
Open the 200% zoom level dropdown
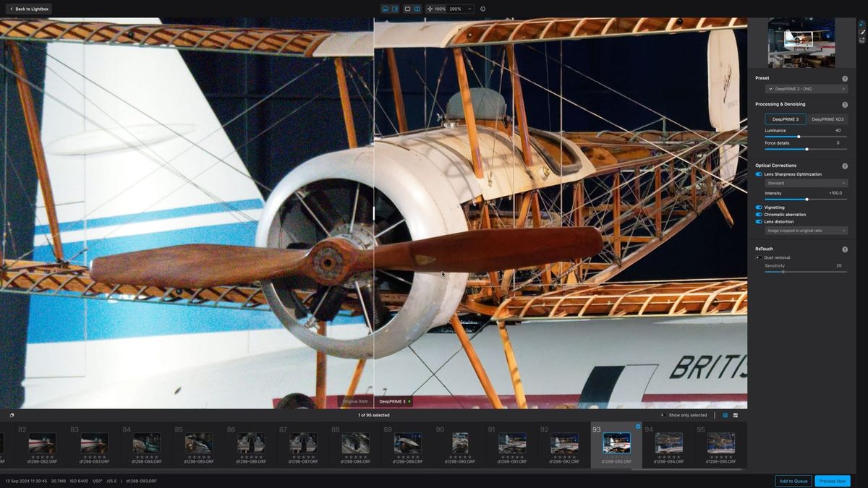pos(461,9)
